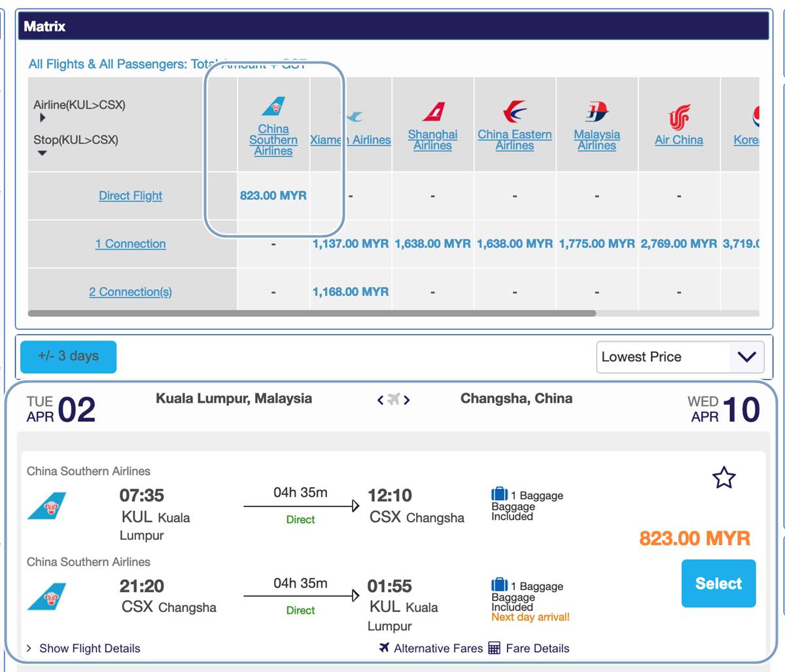
Task: Click the 823.00 MYR orange price
Action: pos(695,539)
